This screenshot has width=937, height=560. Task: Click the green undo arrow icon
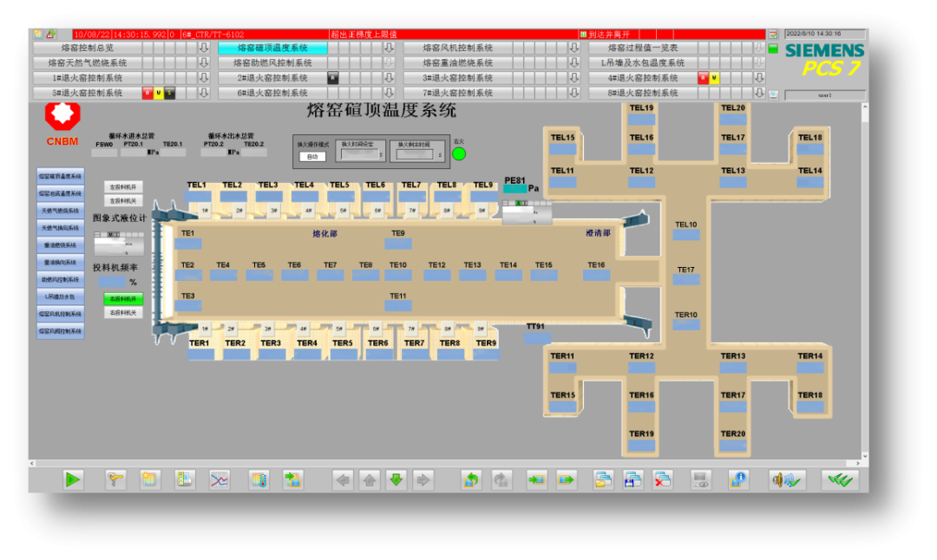(471, 479)
